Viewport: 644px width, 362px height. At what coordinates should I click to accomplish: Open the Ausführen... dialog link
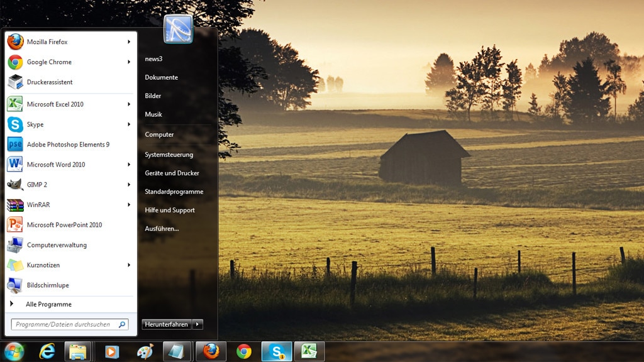(x=162, y=229)
